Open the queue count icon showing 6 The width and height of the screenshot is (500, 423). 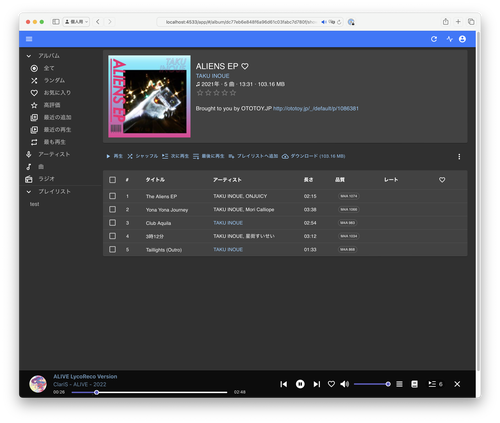tap(435, 384)
